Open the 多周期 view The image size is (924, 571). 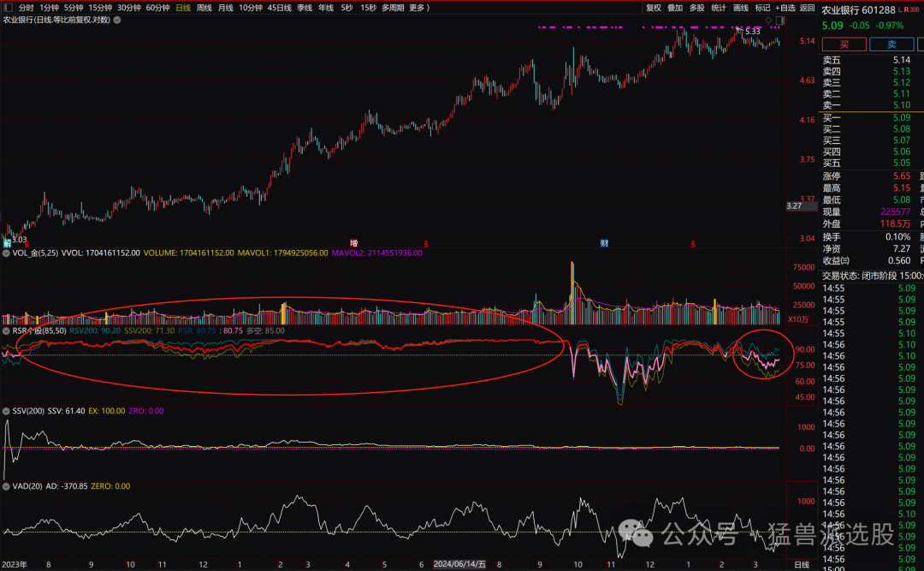393,8
